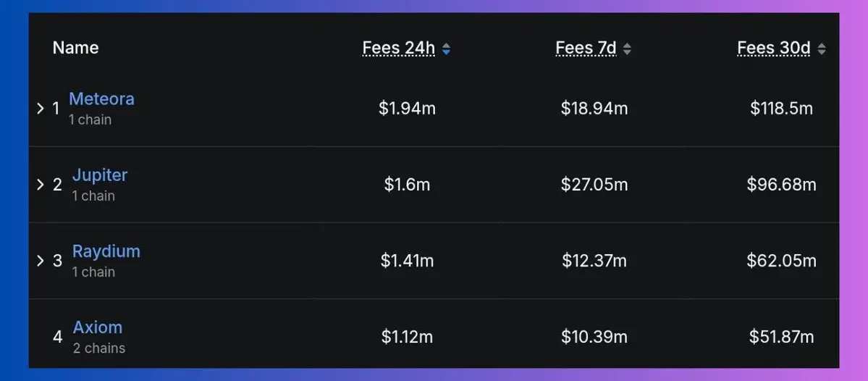Select Jupiter 7d fees value $27.05m
Image resolution: width=868 pixels, height=381 pixels.
point(594,185)
